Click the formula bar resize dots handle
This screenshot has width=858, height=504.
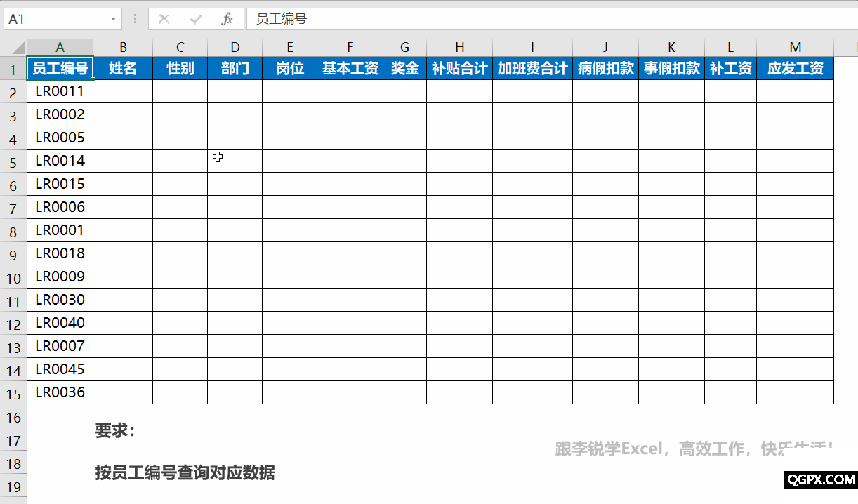[x=135, y=19]
